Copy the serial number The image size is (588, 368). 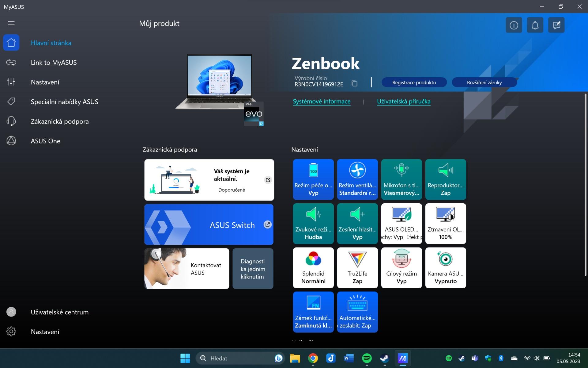[x=354, y=83]
